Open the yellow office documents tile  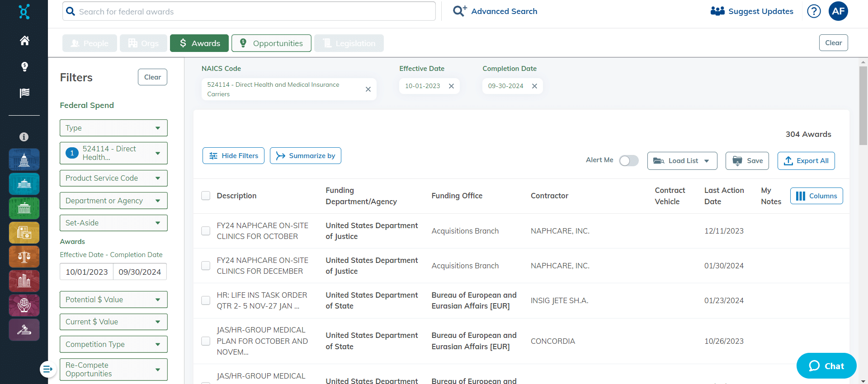tap(24, 233)
